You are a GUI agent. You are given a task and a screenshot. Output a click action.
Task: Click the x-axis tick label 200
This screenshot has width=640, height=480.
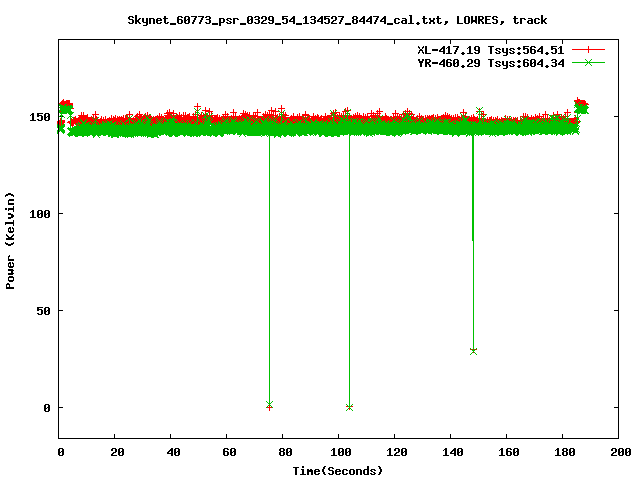(621, 452)
